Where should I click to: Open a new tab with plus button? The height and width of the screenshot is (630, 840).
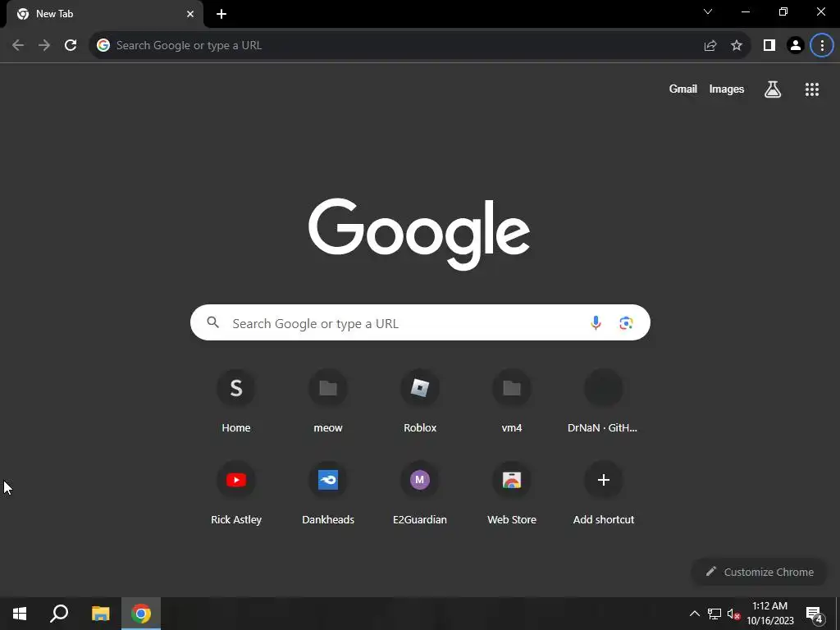[x=221, y=14]
